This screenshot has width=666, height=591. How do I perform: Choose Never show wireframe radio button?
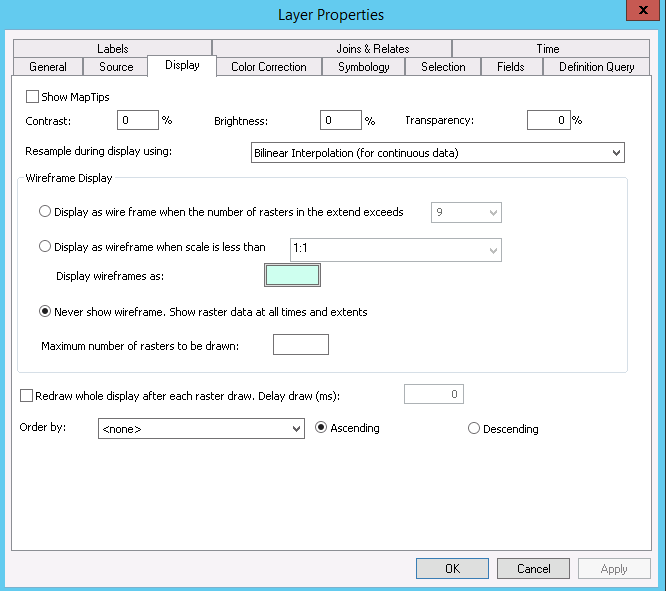coord(45,312)
